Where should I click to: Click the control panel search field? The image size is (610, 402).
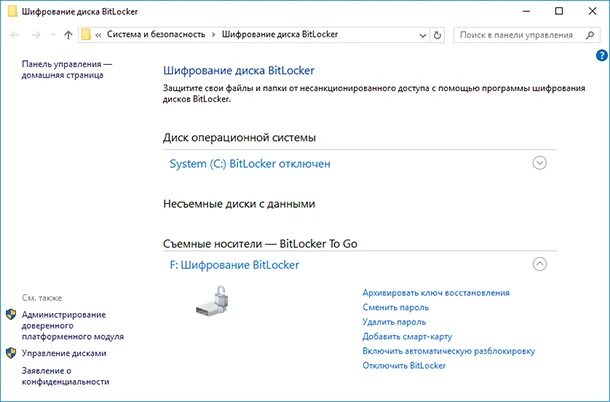pos(518,35)
